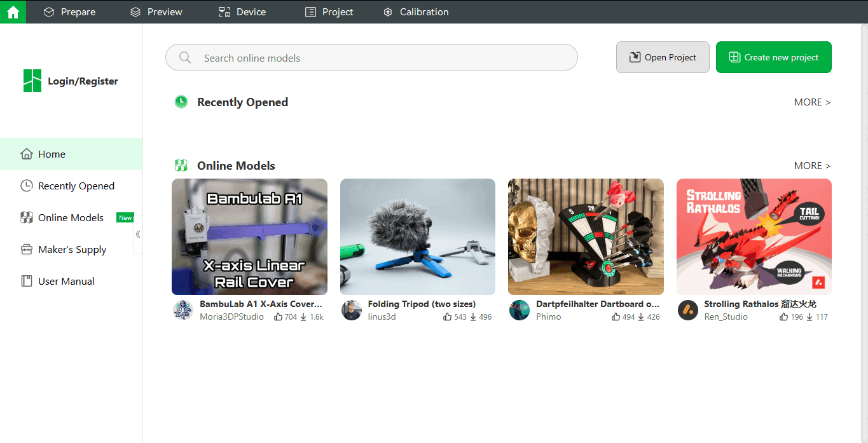Screen dimensions: 868x443
Task: Click the Dartpfeilhalter Dartboard title
Action: click(598, 304)
